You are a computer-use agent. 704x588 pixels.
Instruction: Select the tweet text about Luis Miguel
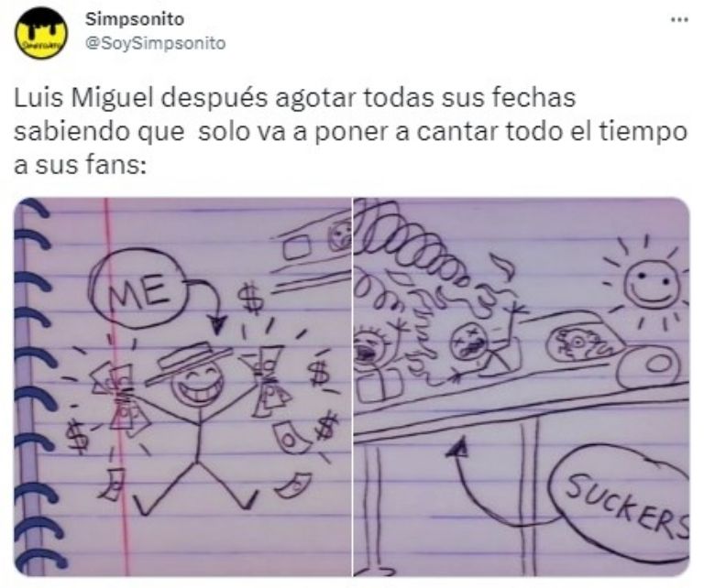(350, 131)
